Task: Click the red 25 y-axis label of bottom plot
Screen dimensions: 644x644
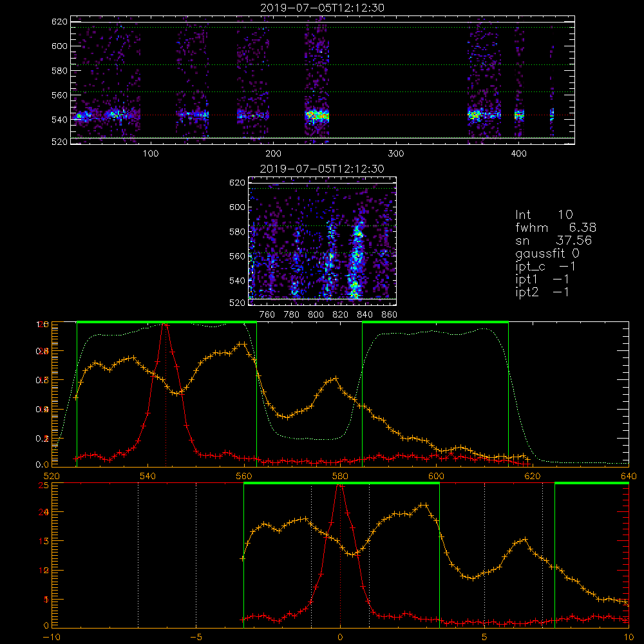Action: click(43, 485)
